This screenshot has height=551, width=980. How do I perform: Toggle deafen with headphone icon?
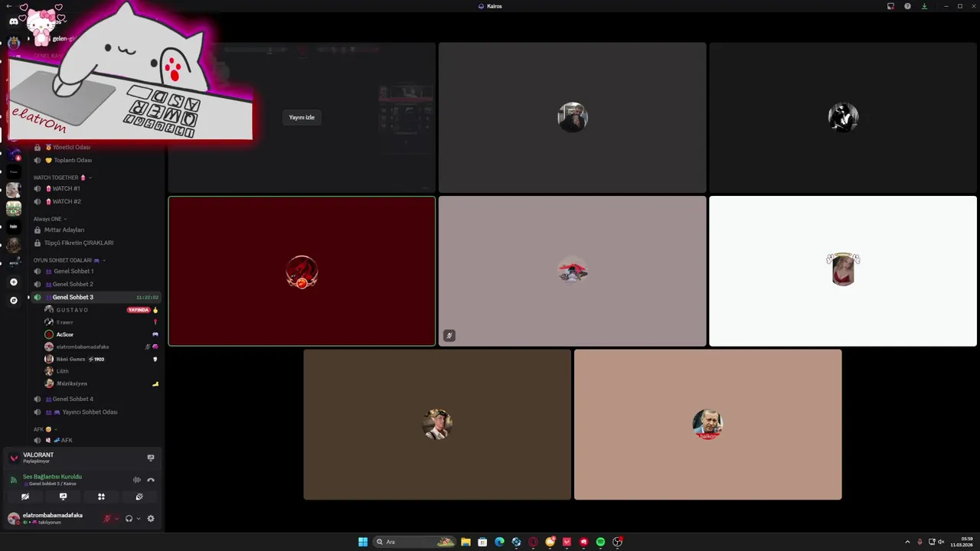(129, 518)
